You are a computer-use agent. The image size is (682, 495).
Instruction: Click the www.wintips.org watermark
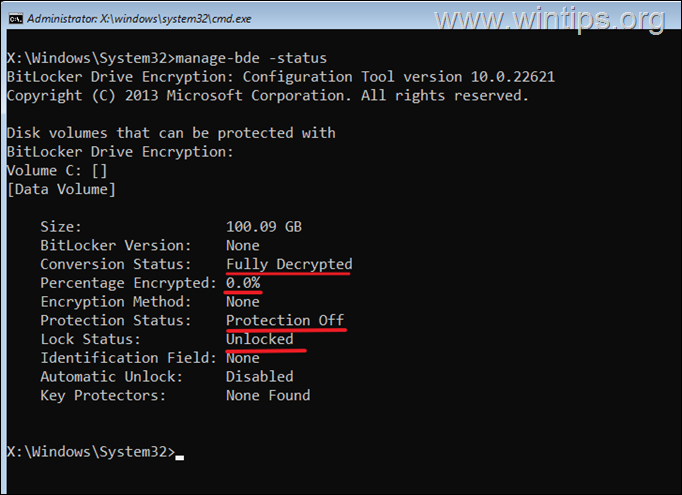[550, 19]
